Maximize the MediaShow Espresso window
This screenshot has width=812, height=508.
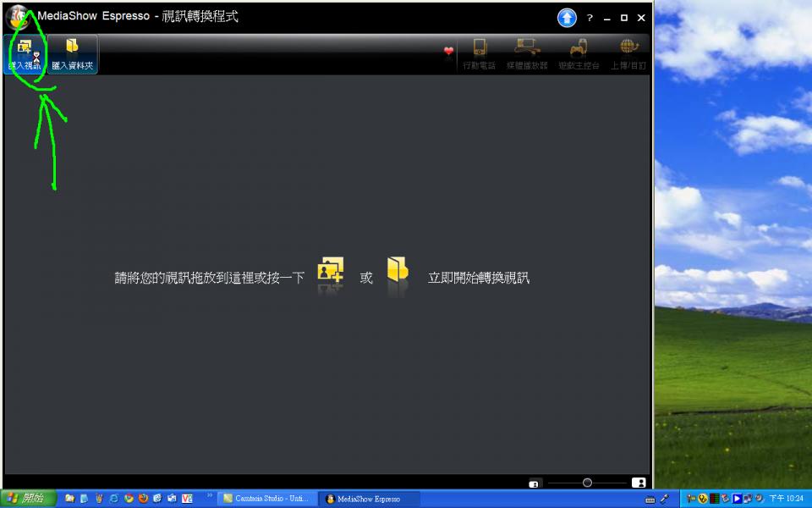(624, 18)
